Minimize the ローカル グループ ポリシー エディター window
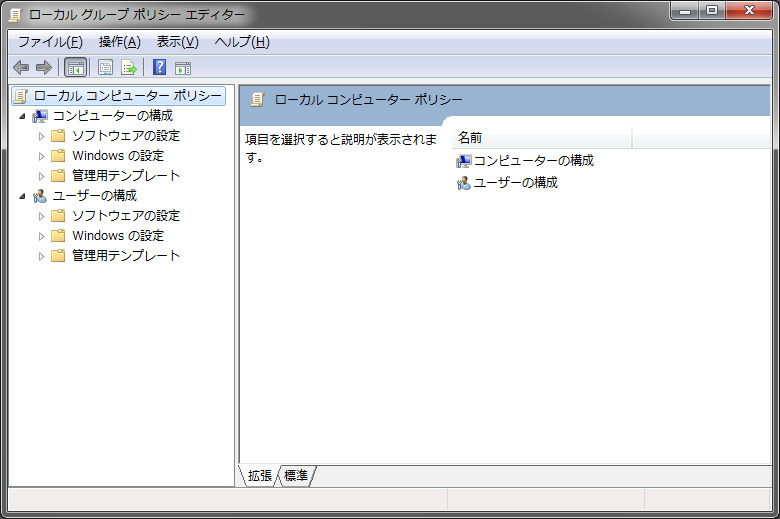 tap(685, 10)
